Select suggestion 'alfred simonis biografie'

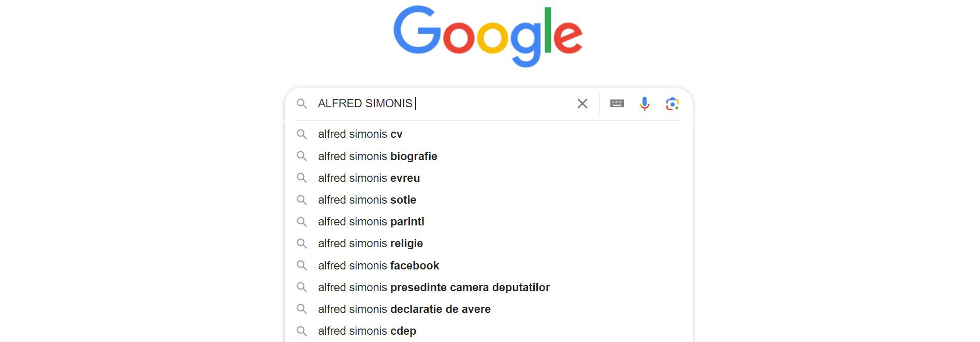click(x=377, y=156)
